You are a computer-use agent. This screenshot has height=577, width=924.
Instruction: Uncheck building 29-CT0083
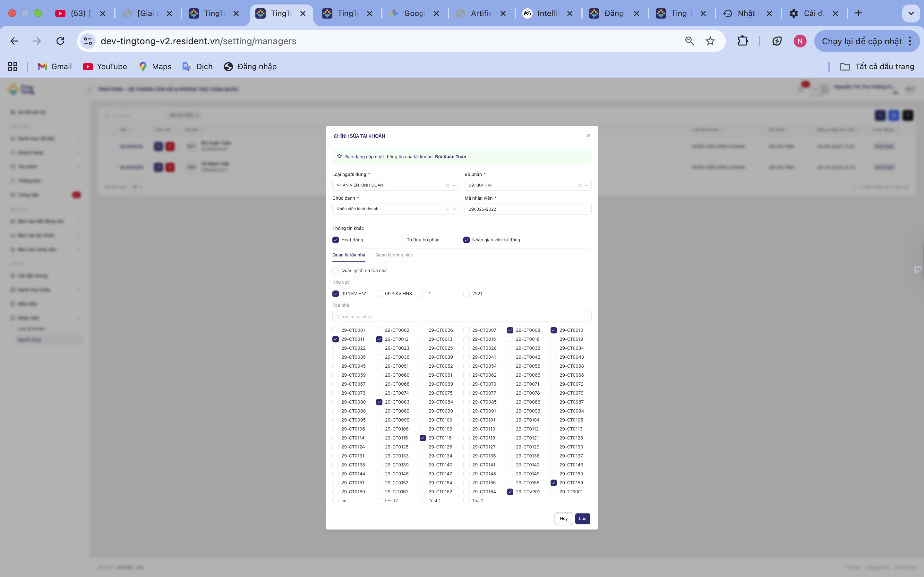click(379, 402)
